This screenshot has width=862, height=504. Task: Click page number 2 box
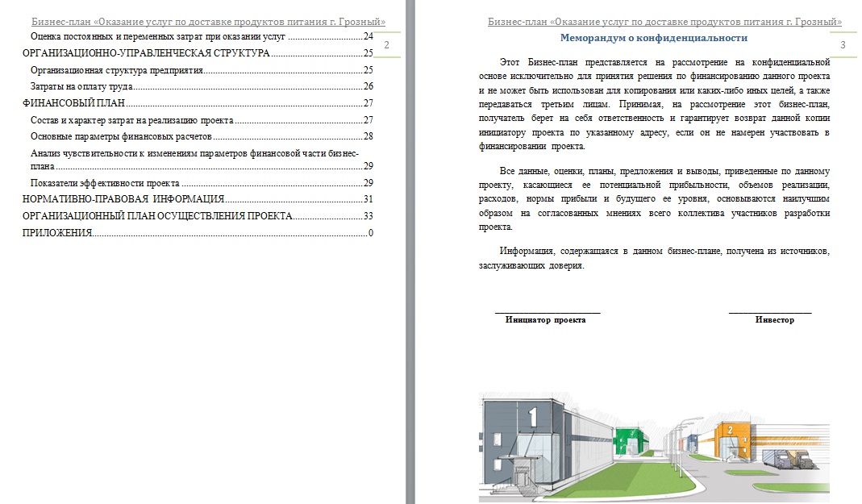tap(386, 45)
